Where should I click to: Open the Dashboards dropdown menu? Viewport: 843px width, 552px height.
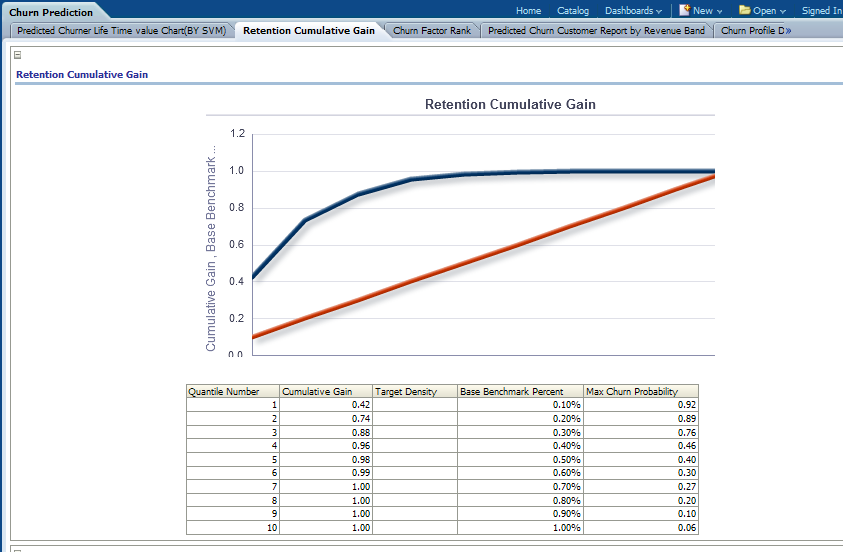(x=633, y=11)
